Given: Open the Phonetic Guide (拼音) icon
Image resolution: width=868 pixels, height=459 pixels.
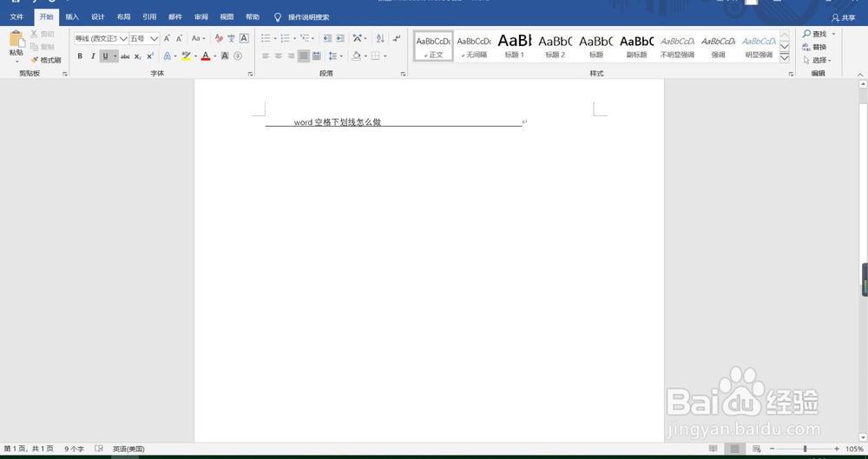Looking at the screenshot, I should point(231,39).
